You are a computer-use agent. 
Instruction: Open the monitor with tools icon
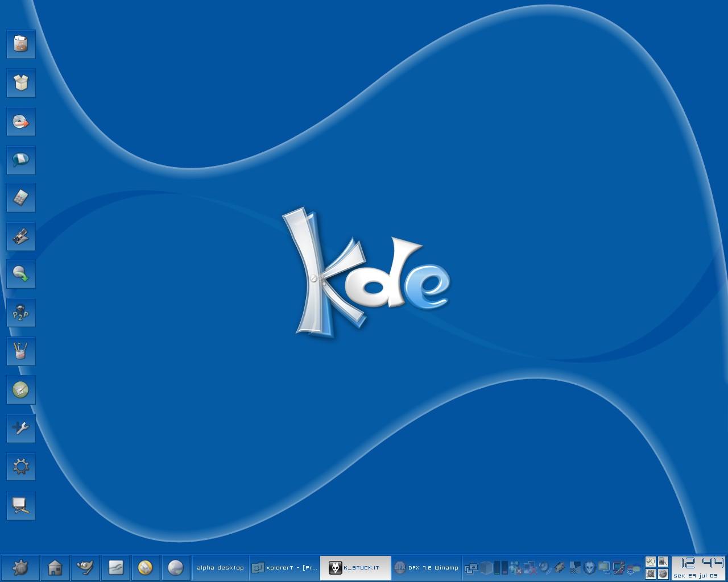(x=21, y=506)
